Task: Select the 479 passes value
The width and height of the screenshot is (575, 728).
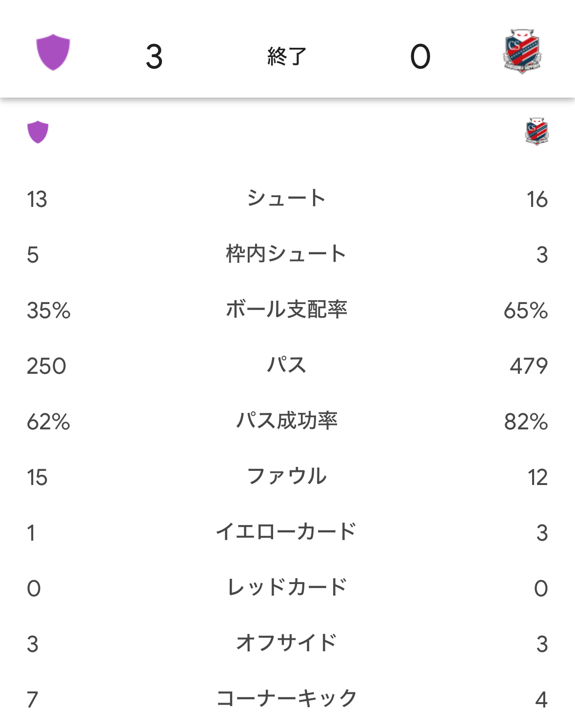Action: point(529,366)
